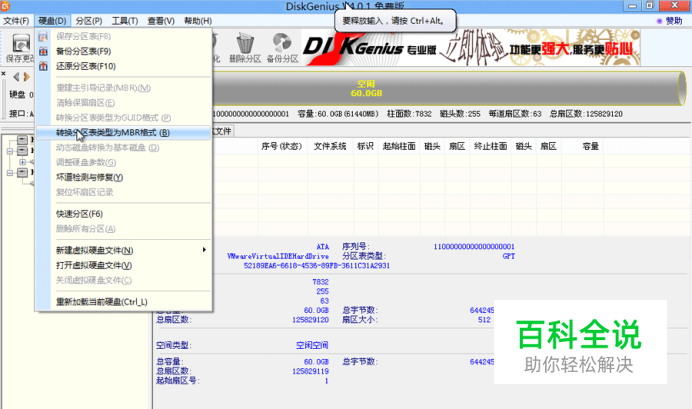The height and width of the screenshot is (409, 692).
Task: Open the 查看(V) menu
Action: [161, 21]
